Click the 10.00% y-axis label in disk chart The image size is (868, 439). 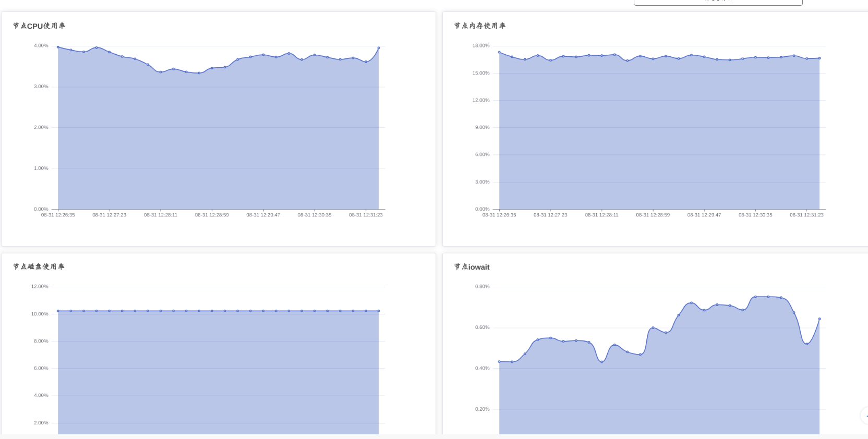click(40, 314)
